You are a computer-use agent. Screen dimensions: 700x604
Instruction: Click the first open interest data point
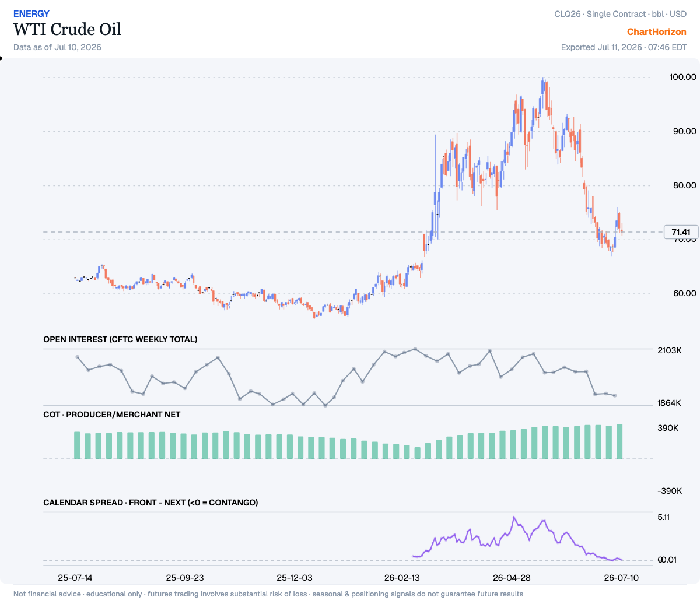(77, 357)
